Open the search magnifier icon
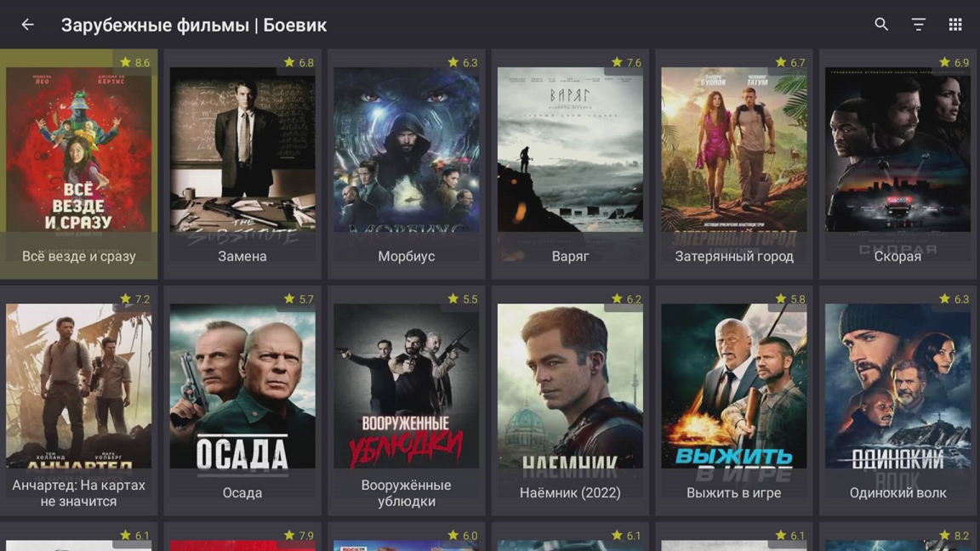Screen dimensions: 980x551 pyautogui.click(x=881, y=25)
